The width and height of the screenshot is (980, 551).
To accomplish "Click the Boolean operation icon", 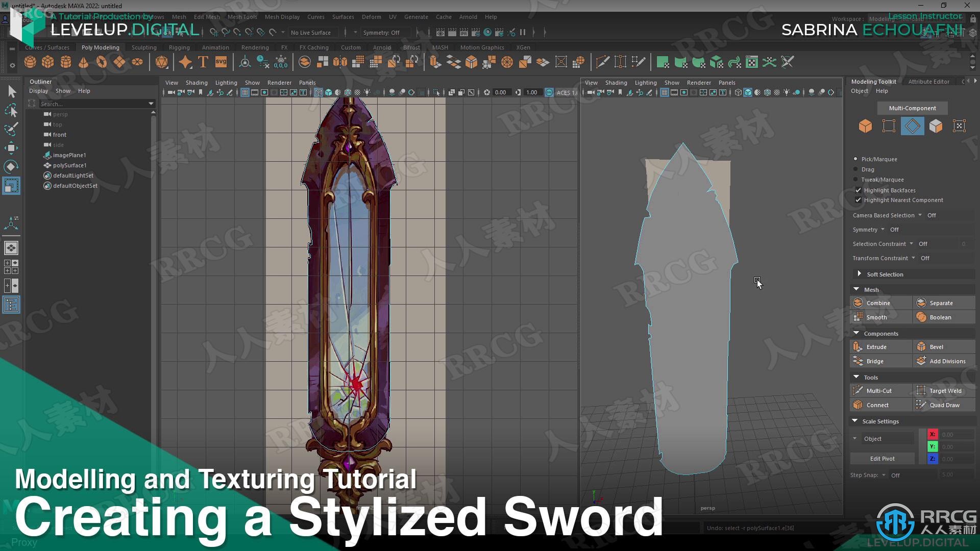I will click(921, 317).
